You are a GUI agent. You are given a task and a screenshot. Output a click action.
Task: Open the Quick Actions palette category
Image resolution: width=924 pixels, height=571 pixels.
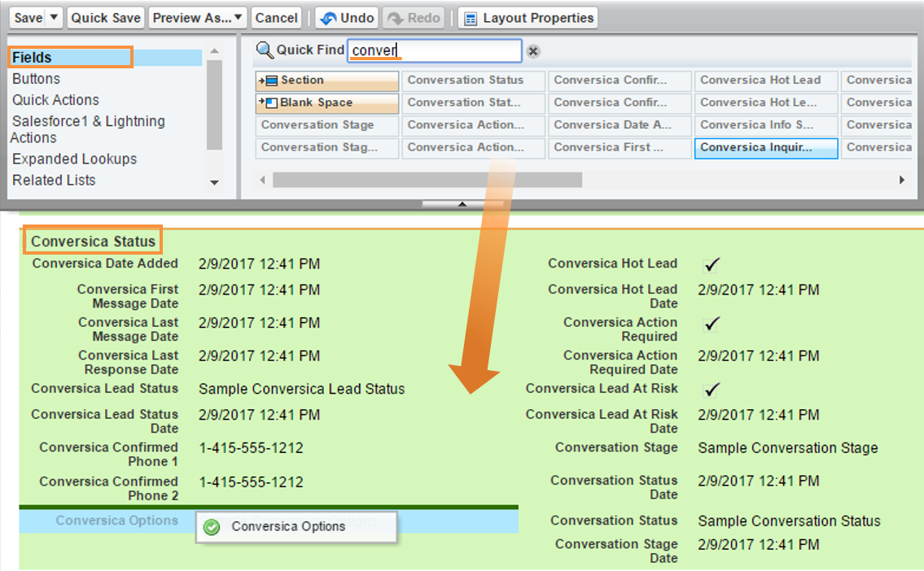pos(55,100)
